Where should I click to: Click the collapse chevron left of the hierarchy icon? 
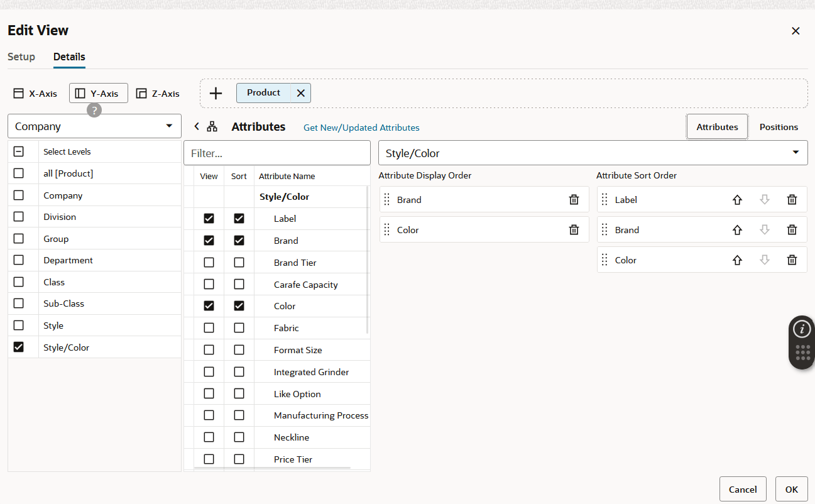(x=197, y=126)
